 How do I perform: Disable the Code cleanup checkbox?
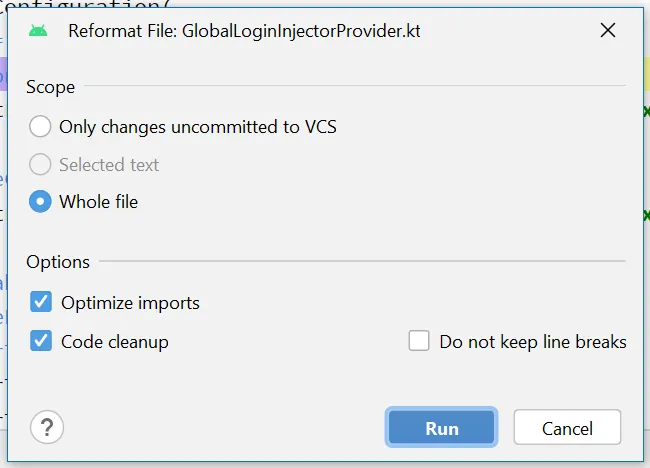click(41, 341)
